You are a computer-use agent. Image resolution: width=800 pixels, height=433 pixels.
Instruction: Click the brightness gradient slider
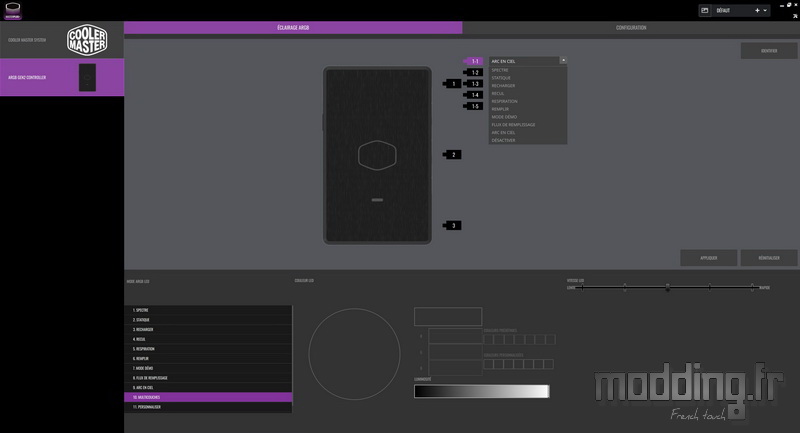(482, 391)
